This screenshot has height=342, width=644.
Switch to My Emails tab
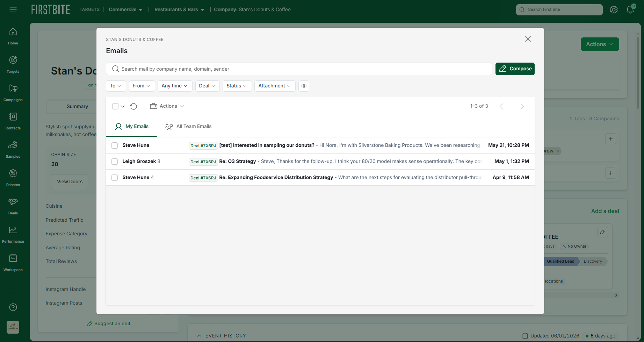pyautogui.click(x=132, y=127)
